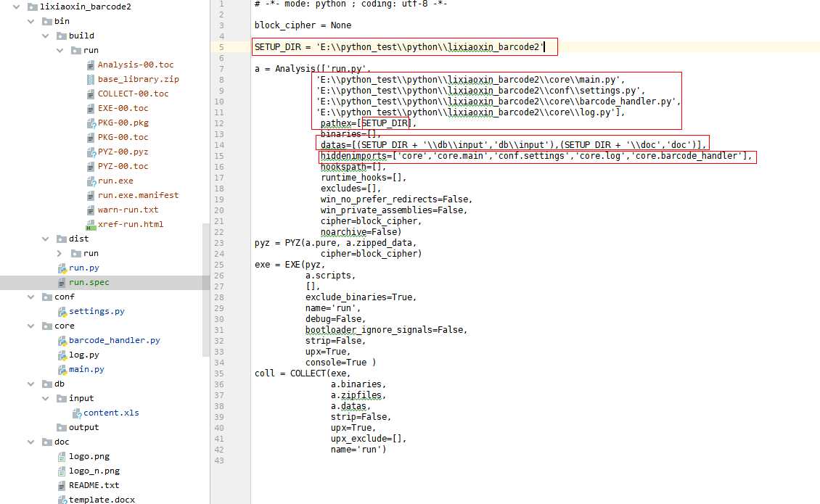Click the PYZ-00.pyz file icon
This screenshot has height=504, width=820.
91,152
